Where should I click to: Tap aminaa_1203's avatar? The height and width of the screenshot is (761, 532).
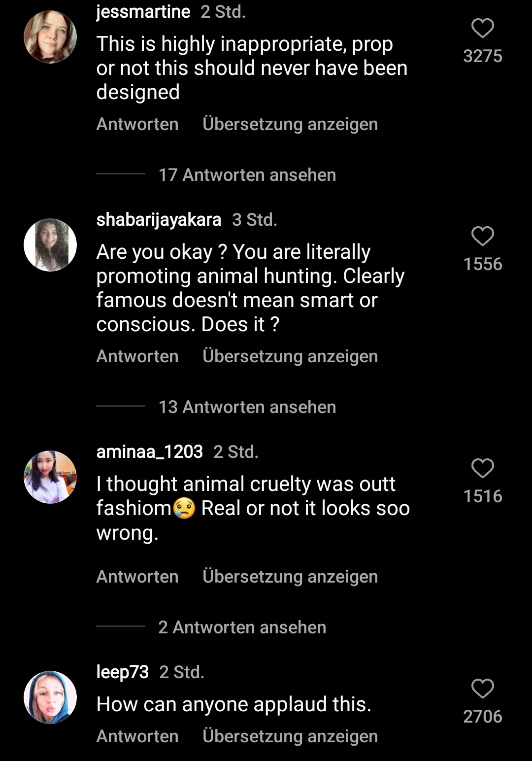50,477
